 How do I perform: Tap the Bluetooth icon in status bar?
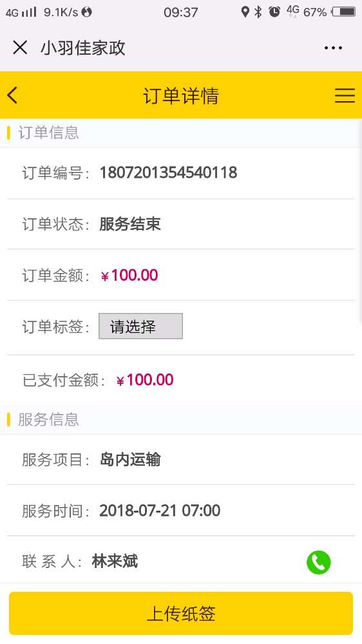(258, 12)
